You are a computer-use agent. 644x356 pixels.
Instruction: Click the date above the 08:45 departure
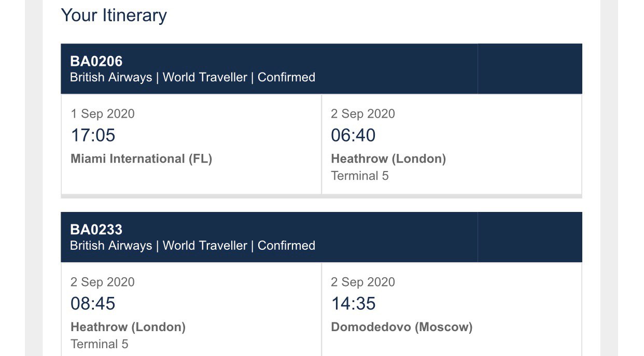tap(103, 282)
